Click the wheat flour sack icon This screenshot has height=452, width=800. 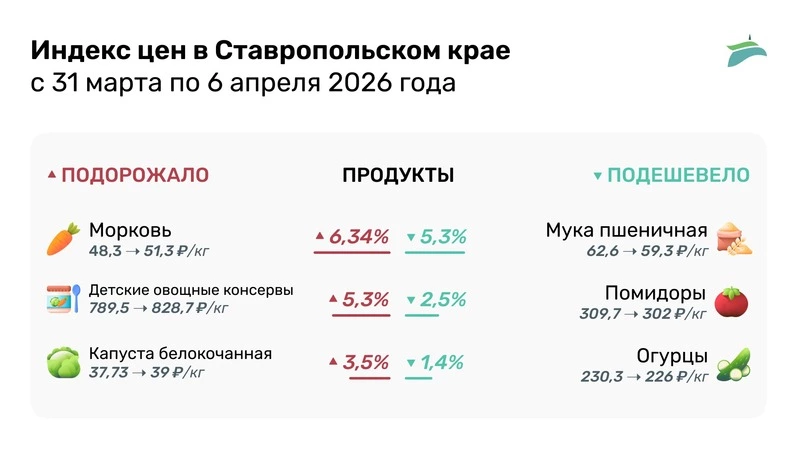(735, 239)
